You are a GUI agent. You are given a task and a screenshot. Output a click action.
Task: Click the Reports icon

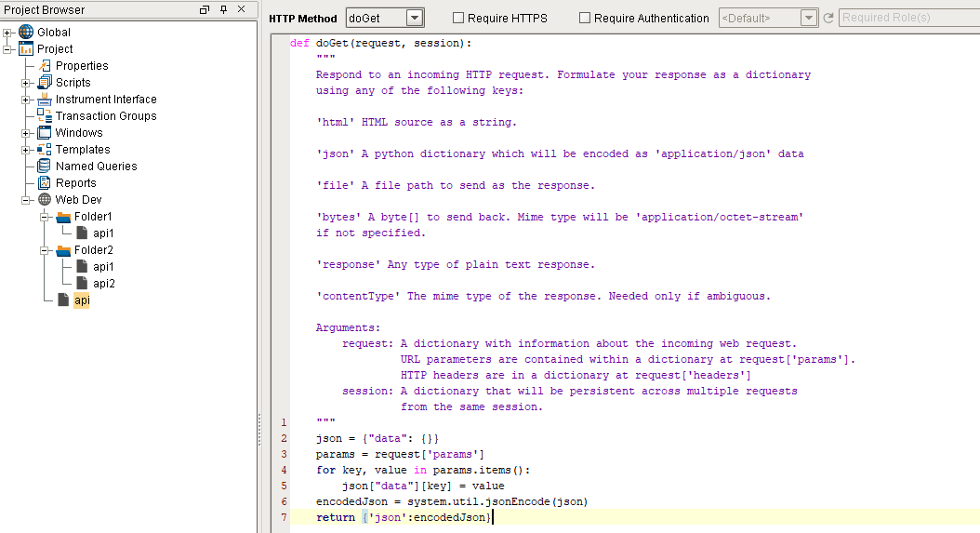pos(45,182)
